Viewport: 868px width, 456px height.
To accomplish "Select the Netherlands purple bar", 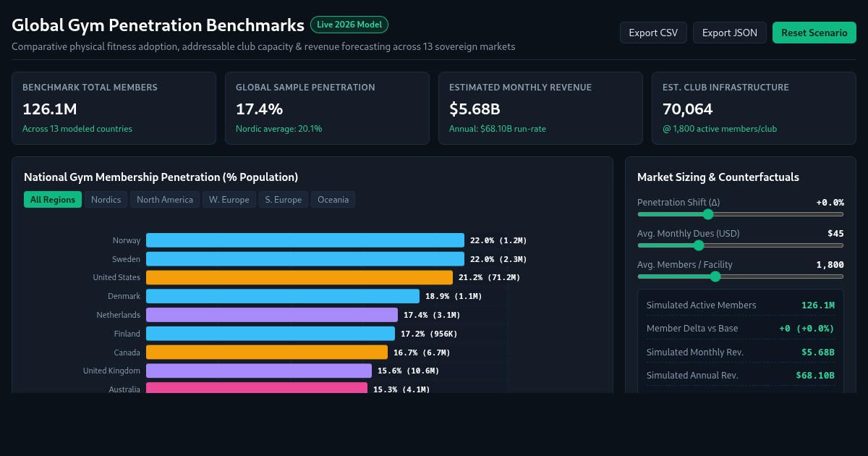I will click(x=272, y=315).
